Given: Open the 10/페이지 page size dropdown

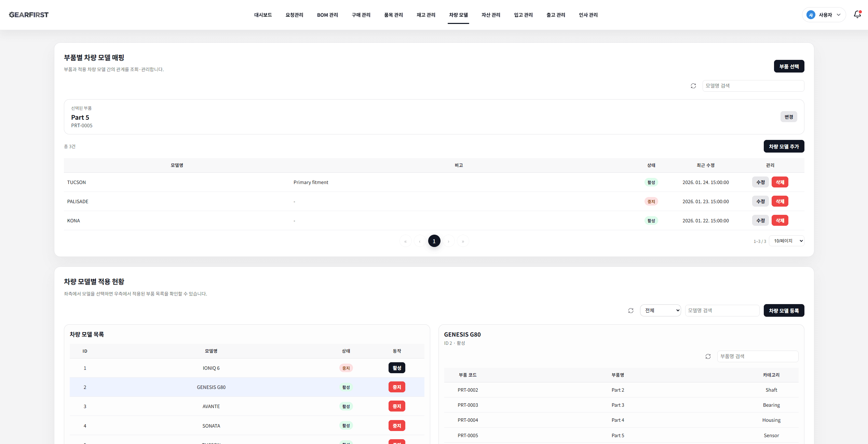Looking at the screenshot, I should click(786, 241).
